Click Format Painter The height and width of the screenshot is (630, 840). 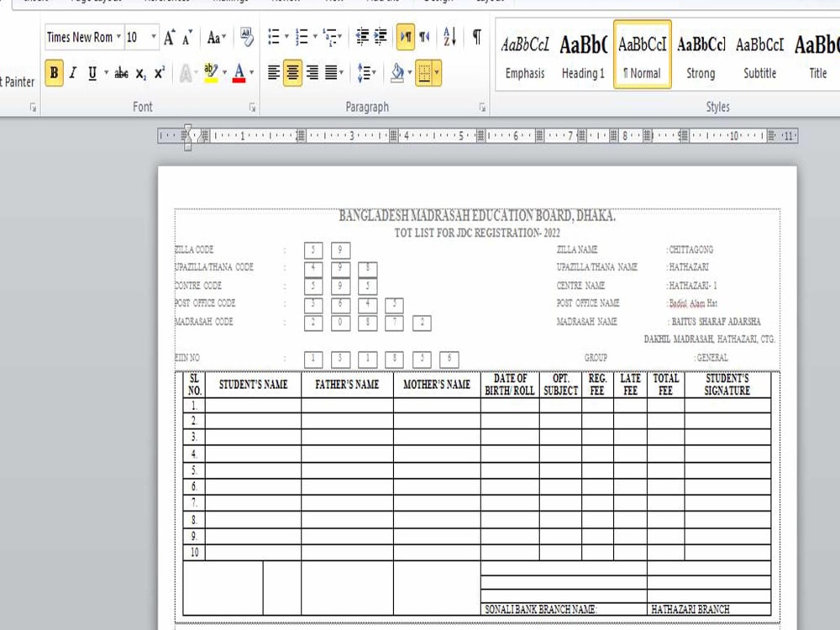tap(17, 81)
